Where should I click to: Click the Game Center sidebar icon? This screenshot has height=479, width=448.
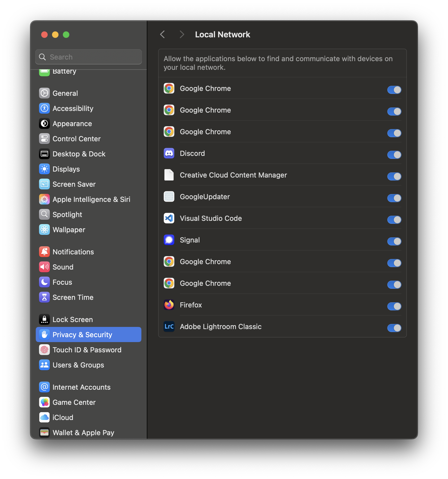coord(44,402)
